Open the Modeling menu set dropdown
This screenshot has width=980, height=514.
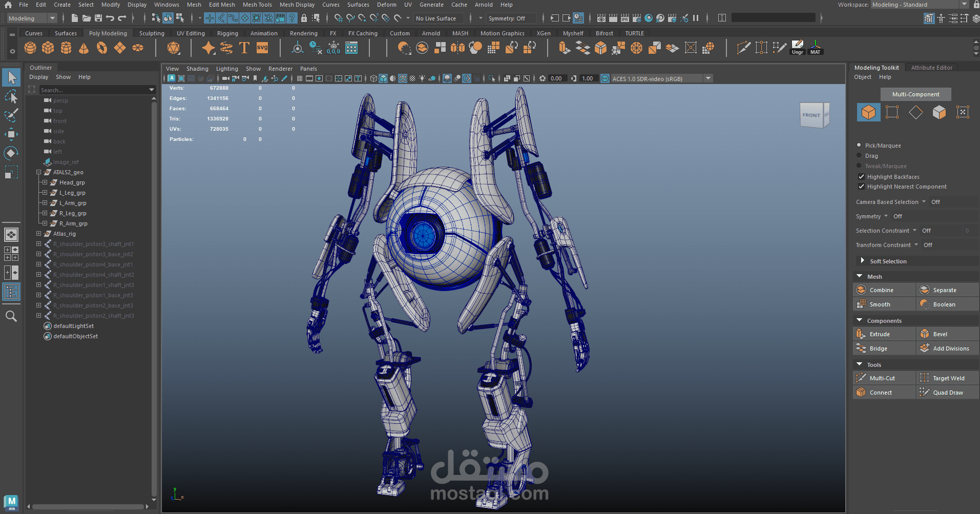(x=32, y=18)
